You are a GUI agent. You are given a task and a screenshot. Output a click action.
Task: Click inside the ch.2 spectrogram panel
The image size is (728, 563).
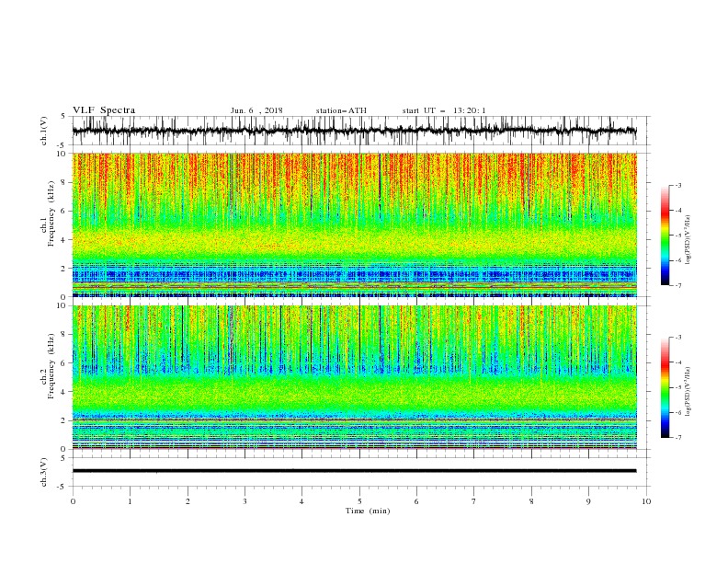(354, 377)
